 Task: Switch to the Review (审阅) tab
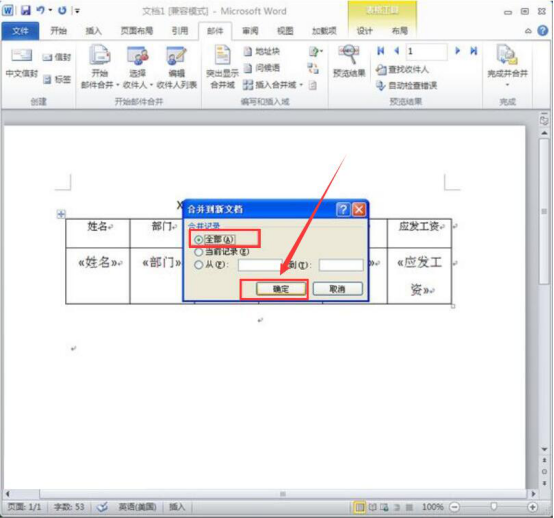pos(250,31)
